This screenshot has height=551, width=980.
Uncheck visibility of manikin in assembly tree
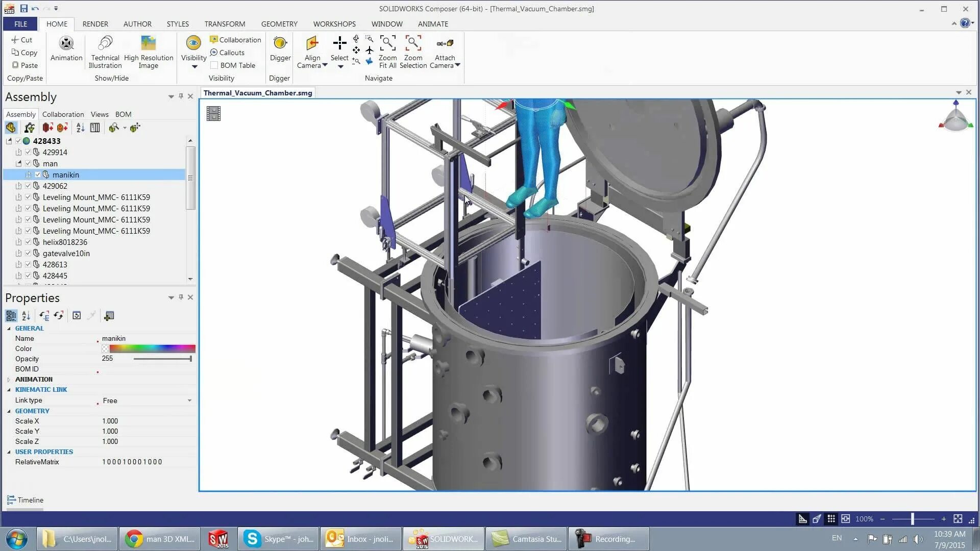click(x=37, y=174)
